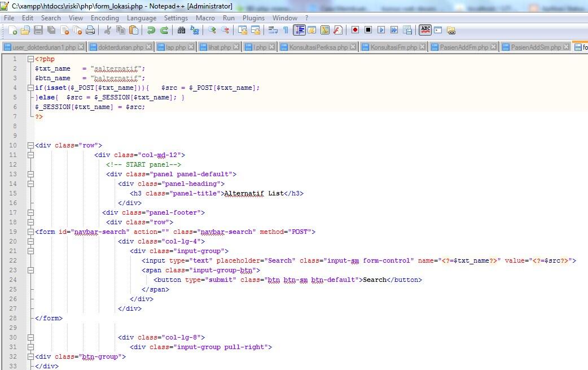This screenshot has height=370, width=588.
Task: Redo the edit with the green Redo arrow
Action: [164, 31]
